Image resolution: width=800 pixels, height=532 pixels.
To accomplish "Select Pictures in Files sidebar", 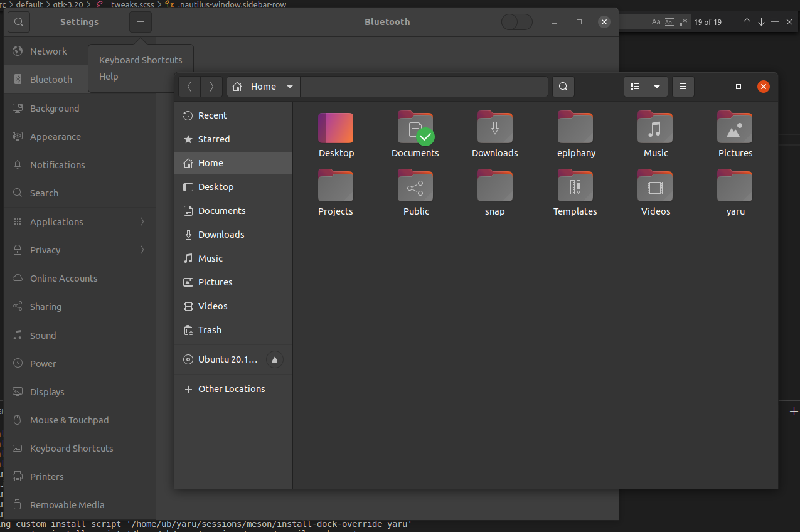I will pos(233,282).
